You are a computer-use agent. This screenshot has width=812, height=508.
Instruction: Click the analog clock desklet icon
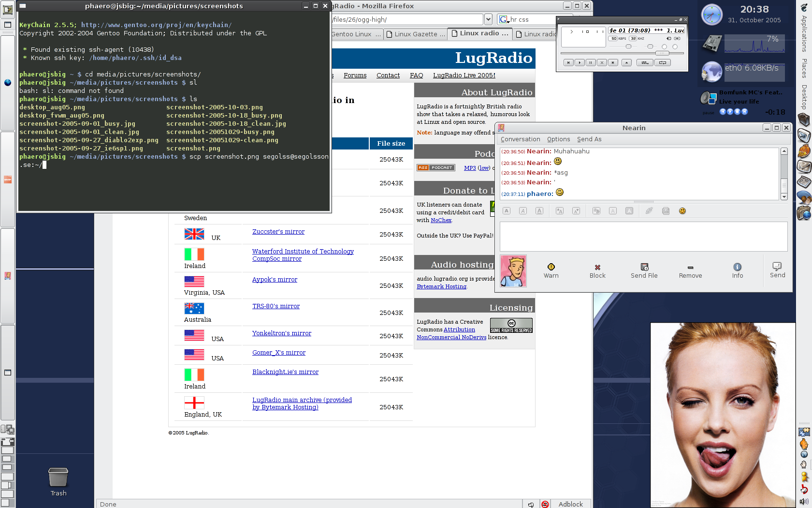[712, 15]
